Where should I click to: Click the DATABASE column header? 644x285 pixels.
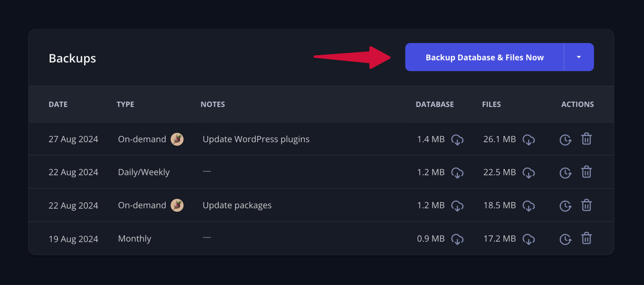pos(435,104)
